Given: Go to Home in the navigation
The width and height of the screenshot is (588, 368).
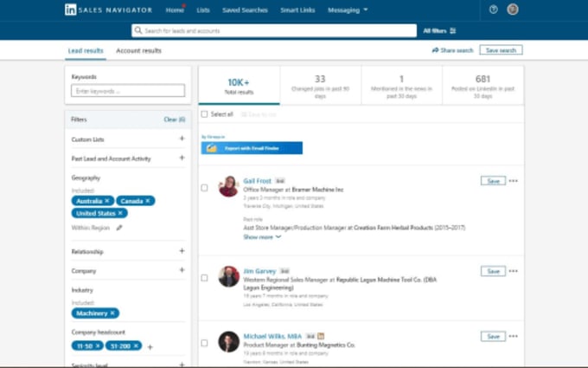Looking at the screenshot, I should pos(175,10).
